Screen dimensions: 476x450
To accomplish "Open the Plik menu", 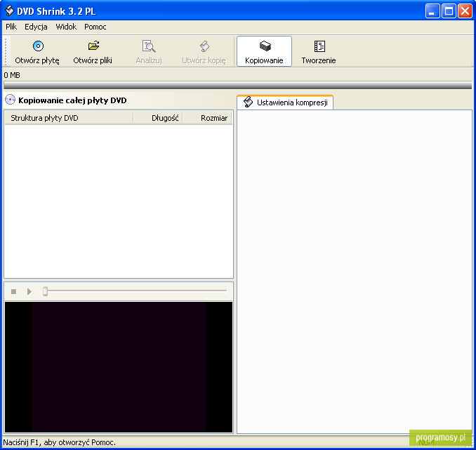I will pos(11,27).
